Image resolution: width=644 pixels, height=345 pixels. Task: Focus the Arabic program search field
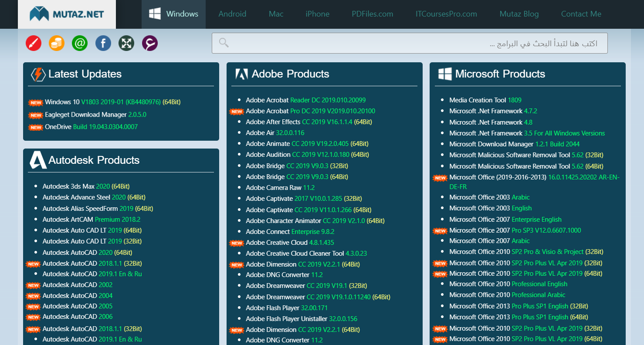[x=410, y=43]
